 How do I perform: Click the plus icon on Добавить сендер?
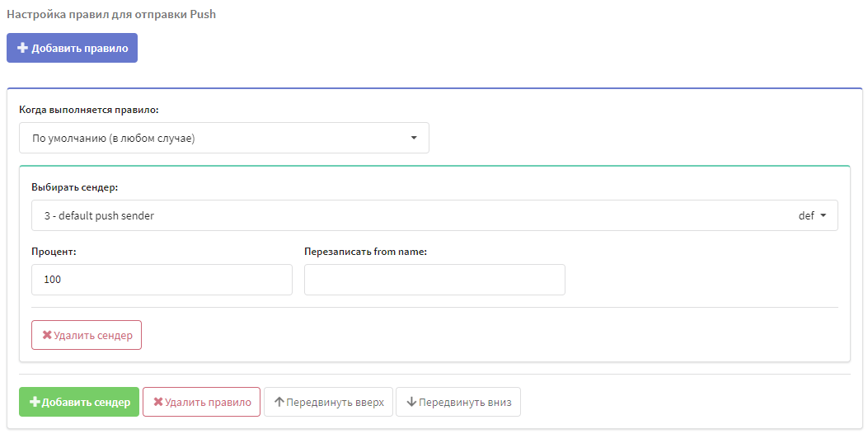point(35,402)
